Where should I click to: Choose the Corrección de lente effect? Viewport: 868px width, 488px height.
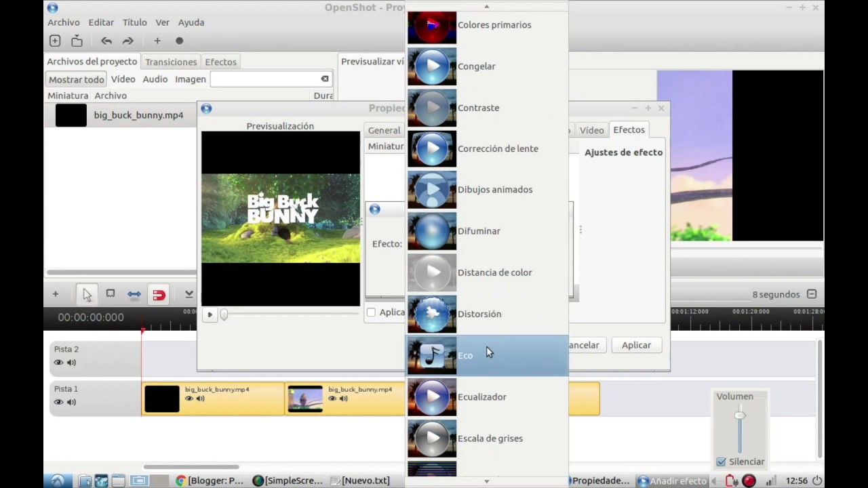[x=487, y=148]
